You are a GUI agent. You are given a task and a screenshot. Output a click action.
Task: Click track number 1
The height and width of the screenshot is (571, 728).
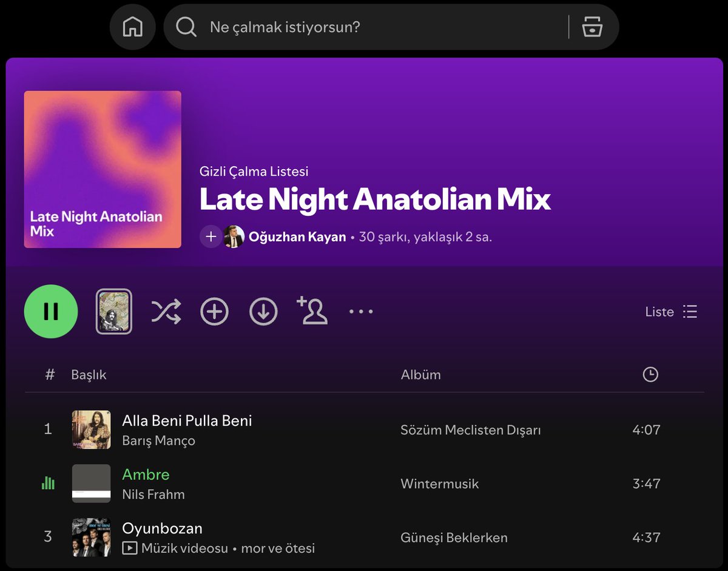(48, 430)
